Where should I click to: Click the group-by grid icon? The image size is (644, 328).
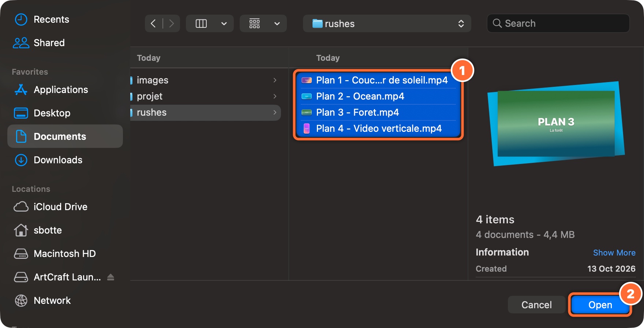coord(255,24)
